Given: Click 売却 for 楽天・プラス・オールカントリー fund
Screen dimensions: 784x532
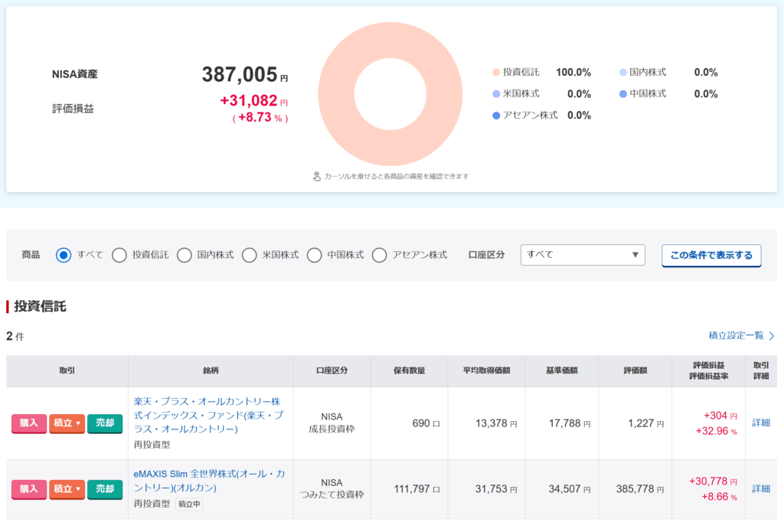Looking at the screenshot, I should coord(105,423).
